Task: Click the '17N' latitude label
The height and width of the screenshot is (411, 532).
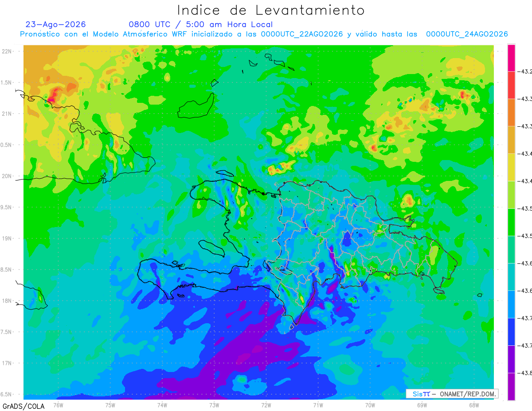Action: click(7, 363)
